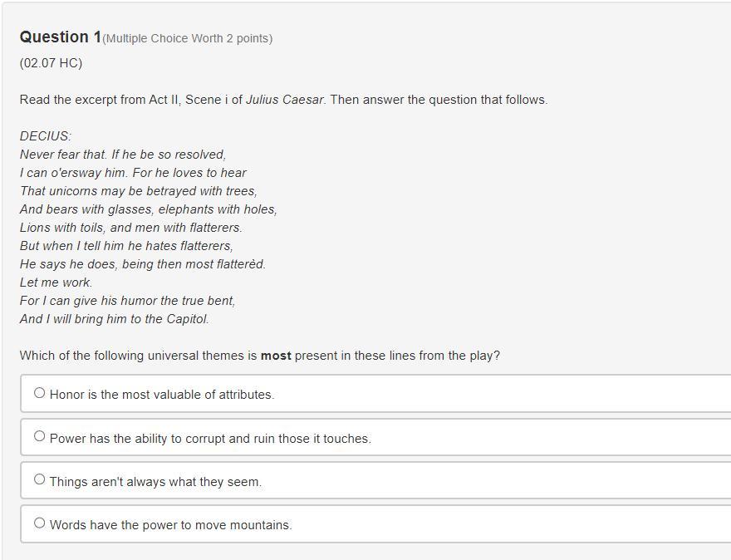Screen dimensions: 731x560
Task: Click the bold word "most" in the question
Action: pos(276,356)
